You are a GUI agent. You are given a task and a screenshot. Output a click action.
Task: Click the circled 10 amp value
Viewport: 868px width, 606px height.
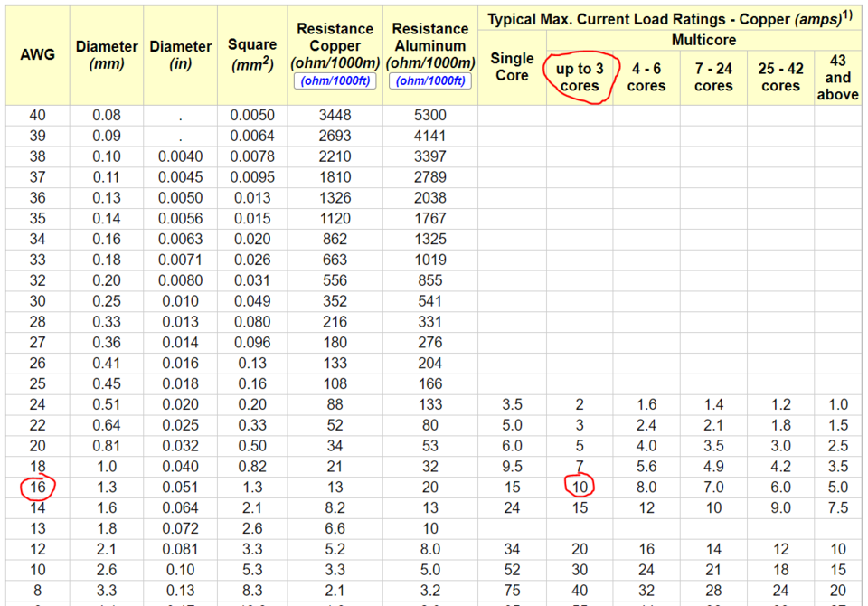tap(580, 487)
